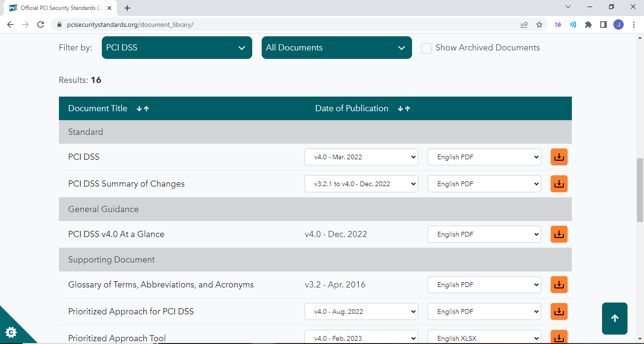Choose language for PCI DSS v4.0 At a Glance
Image resolution: width=644 pixels, height=344 pixels.
coord(484,234)
